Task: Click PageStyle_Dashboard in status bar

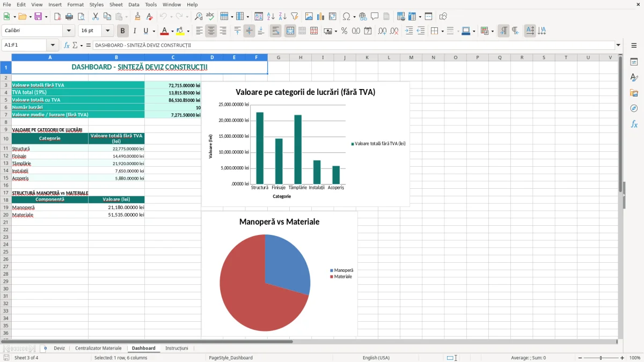Action: point(231,358)
